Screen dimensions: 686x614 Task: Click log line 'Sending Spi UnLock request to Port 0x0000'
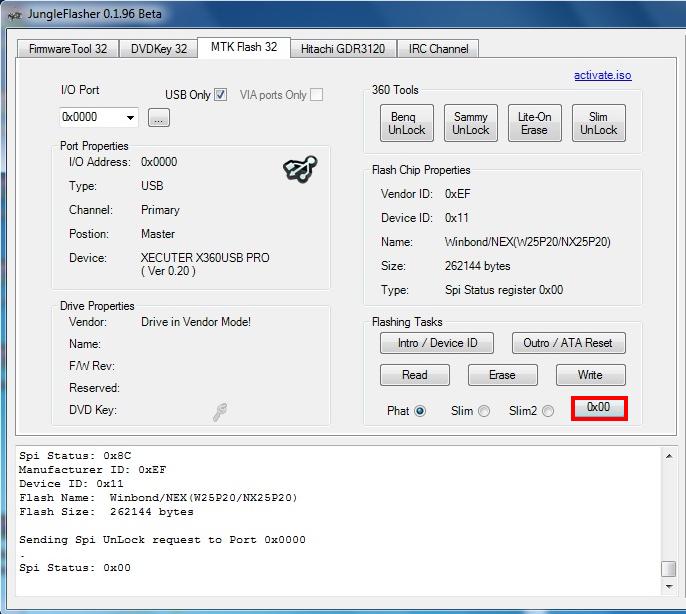coord(162,540)
